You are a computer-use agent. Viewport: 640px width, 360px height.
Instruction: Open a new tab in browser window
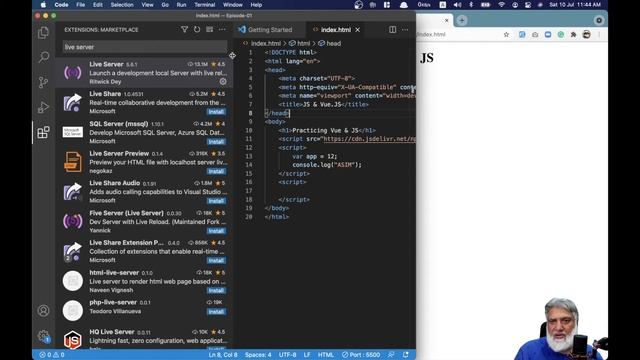coord(462,20)
